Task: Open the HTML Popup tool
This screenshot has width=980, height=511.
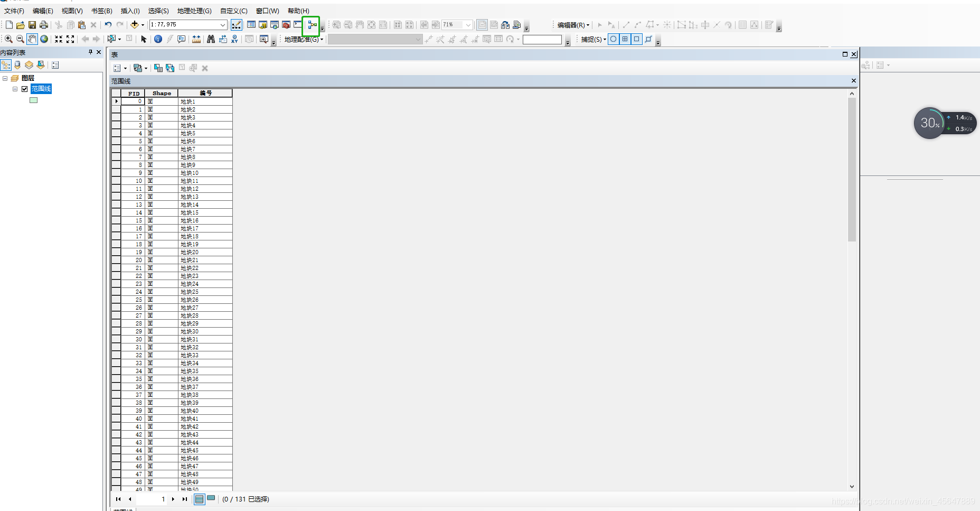Action: coord(182,39)
